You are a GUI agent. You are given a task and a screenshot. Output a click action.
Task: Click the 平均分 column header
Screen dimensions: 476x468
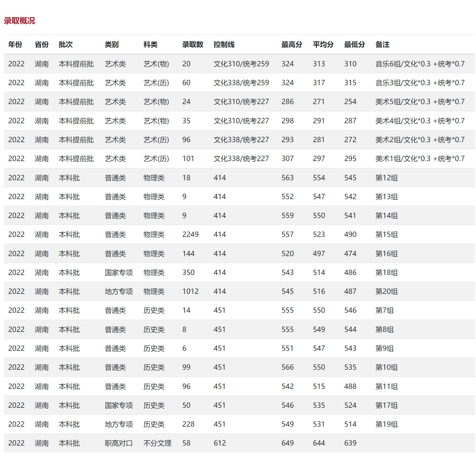323,45
